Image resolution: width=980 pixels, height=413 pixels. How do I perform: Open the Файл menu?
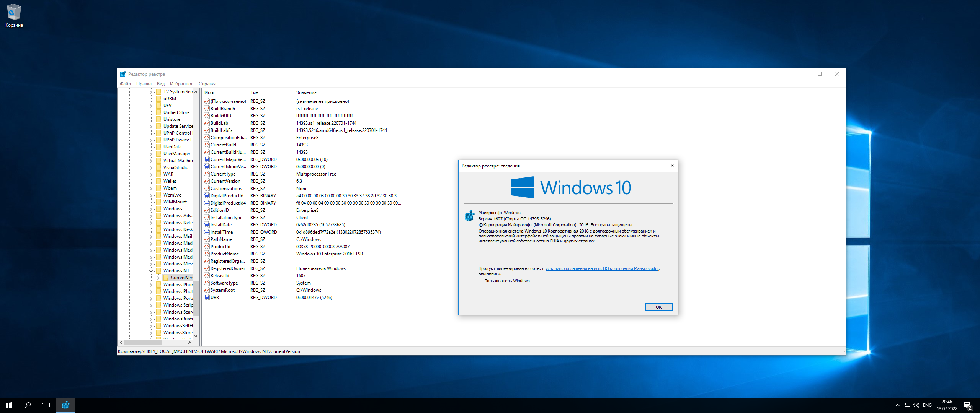(125, 84)
